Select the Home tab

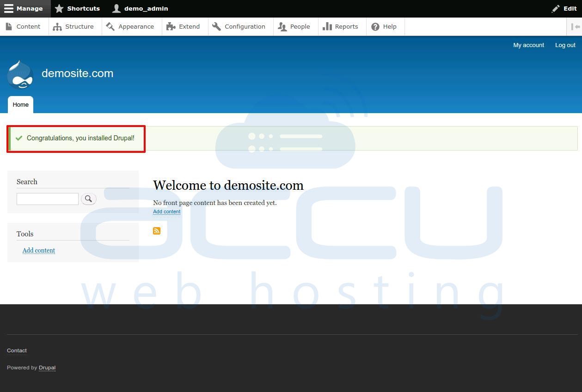pos(20,104)
